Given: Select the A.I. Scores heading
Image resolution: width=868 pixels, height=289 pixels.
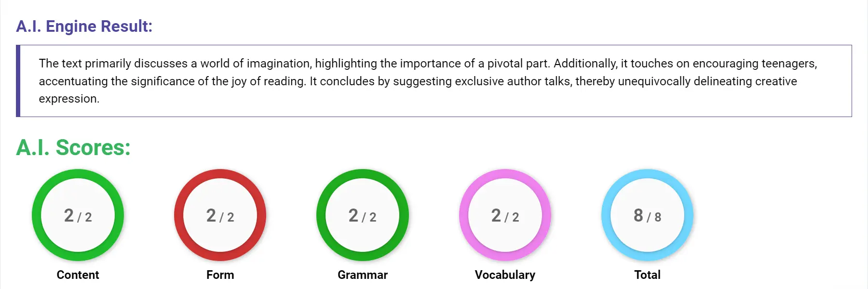Looking at the screenshot, I should click(x=72, y=148).
